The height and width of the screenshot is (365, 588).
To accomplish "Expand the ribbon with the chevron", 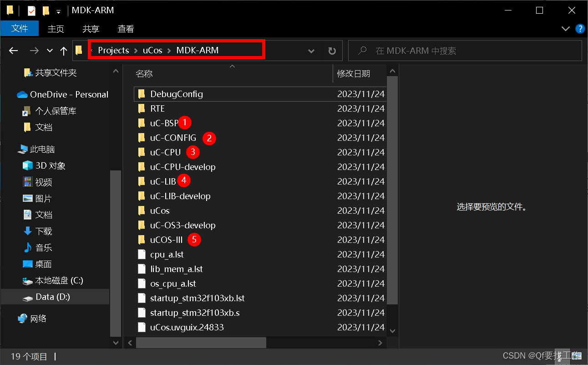I will point(566,29).
